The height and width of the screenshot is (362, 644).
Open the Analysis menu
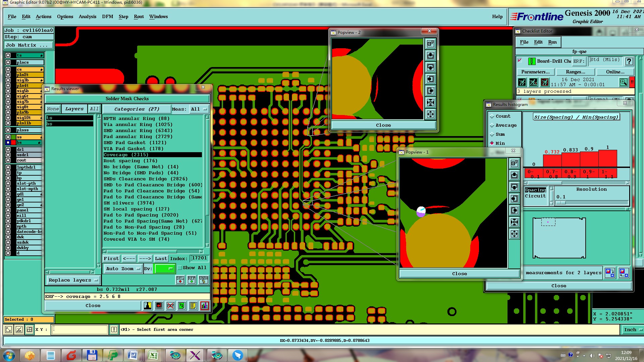point(87,16)
